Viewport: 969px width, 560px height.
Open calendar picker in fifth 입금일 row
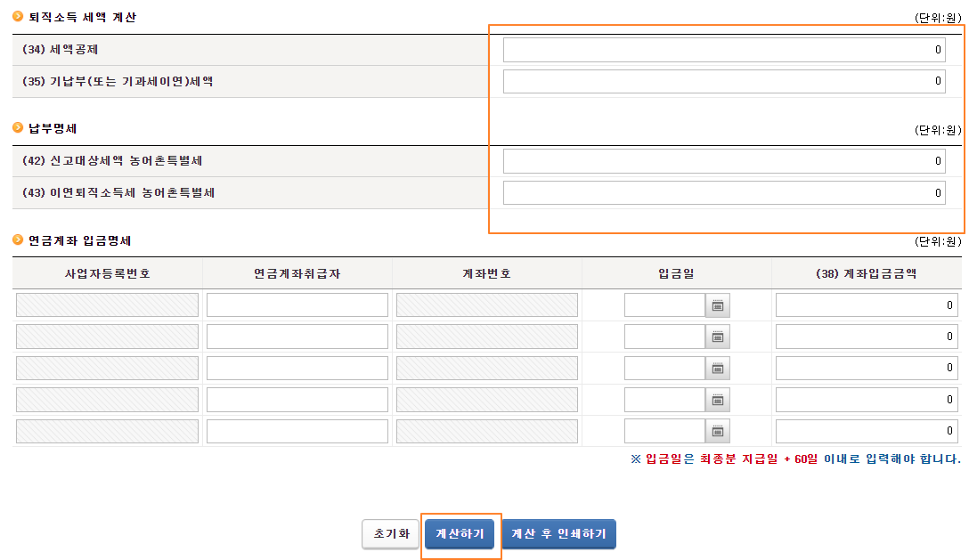click(x=718, y=431)
